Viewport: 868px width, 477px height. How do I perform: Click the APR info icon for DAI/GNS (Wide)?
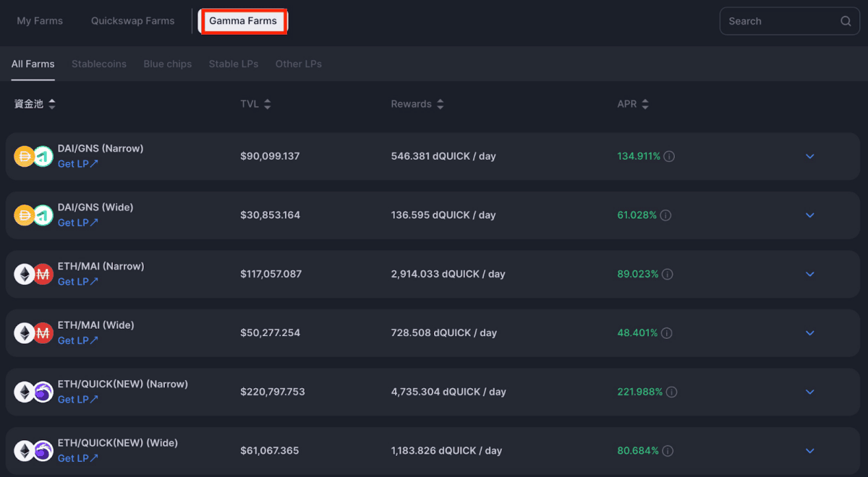coord(665,215)
